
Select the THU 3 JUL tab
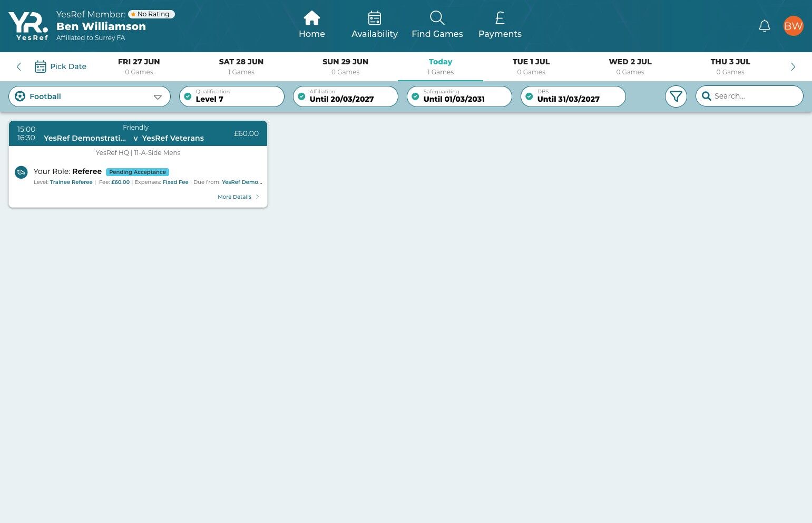[730, 66]
